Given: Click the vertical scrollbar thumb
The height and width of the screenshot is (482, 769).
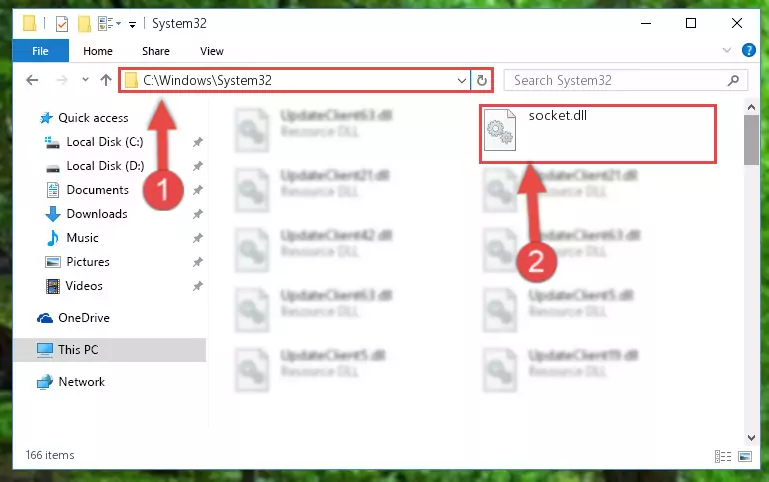Looking at the screenshot, I should tap(751, 140).
